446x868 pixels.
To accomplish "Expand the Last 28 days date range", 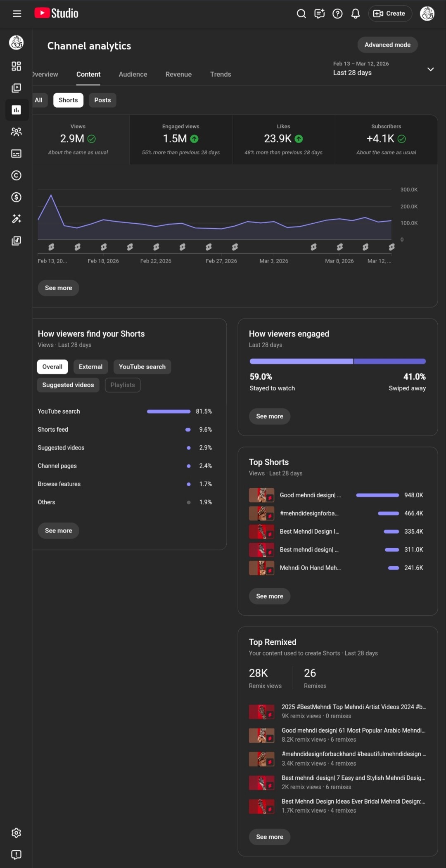I will [x=430, y=69].
